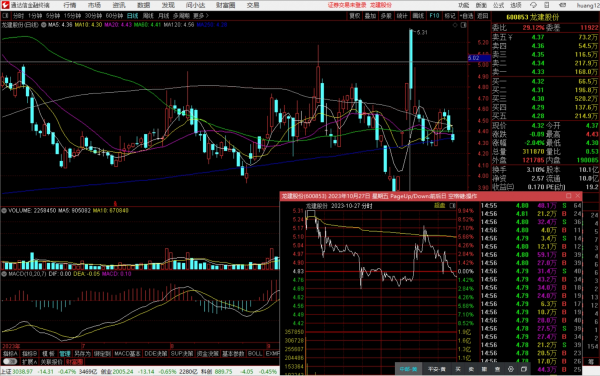Screen dimensions: 600x376
Task: Select the 日线 daily chart period
Action: click(x=132, y=16)
